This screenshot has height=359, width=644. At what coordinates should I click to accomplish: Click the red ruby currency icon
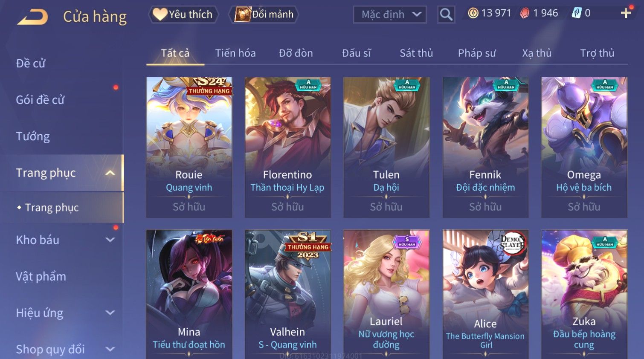click(525, 13)
